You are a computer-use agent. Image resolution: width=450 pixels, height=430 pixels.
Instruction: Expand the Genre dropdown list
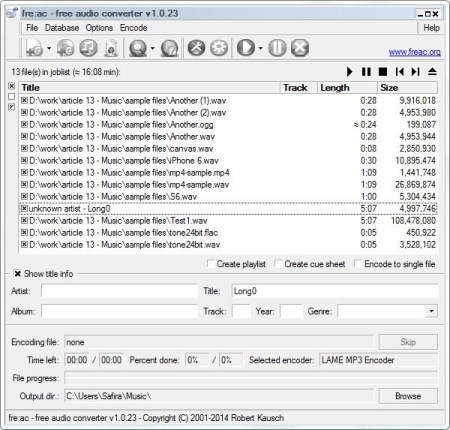[431, 311]
